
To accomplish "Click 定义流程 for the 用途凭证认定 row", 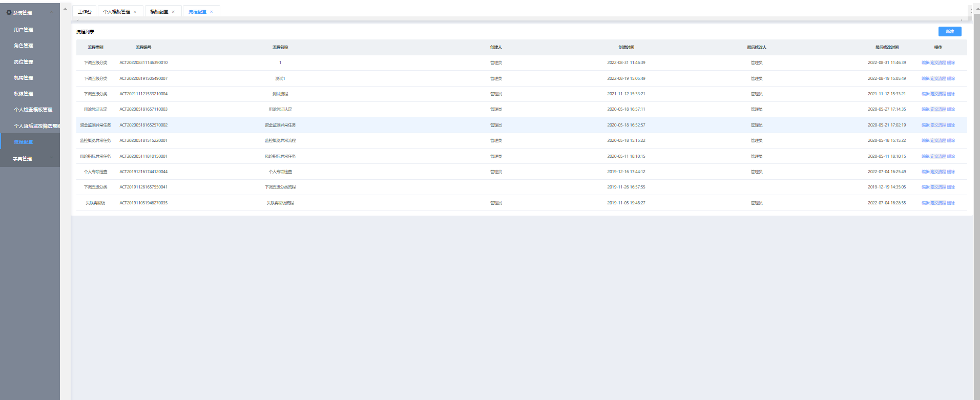I will (938, 109).
